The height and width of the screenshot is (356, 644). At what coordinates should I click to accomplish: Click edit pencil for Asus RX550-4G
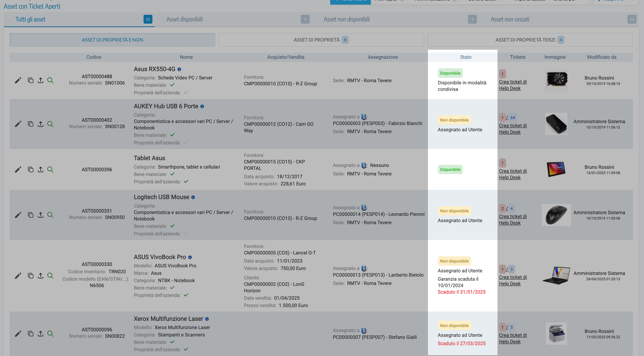(18, 80)
